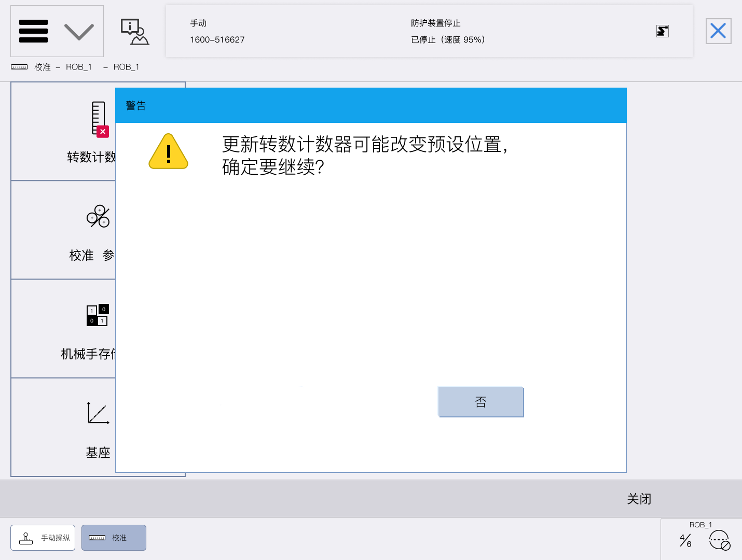Click the yellow warning triangle icon
The height and width of the screenshot is (560, 742).
click(168, 152)
